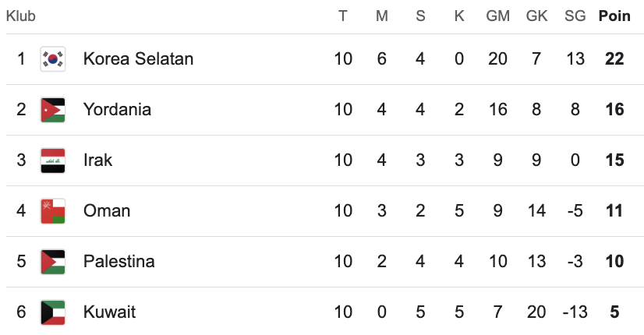Open the Yordania team link
Image resolution: width=644 pixels, height=335 pixels.
coord(117,110)
